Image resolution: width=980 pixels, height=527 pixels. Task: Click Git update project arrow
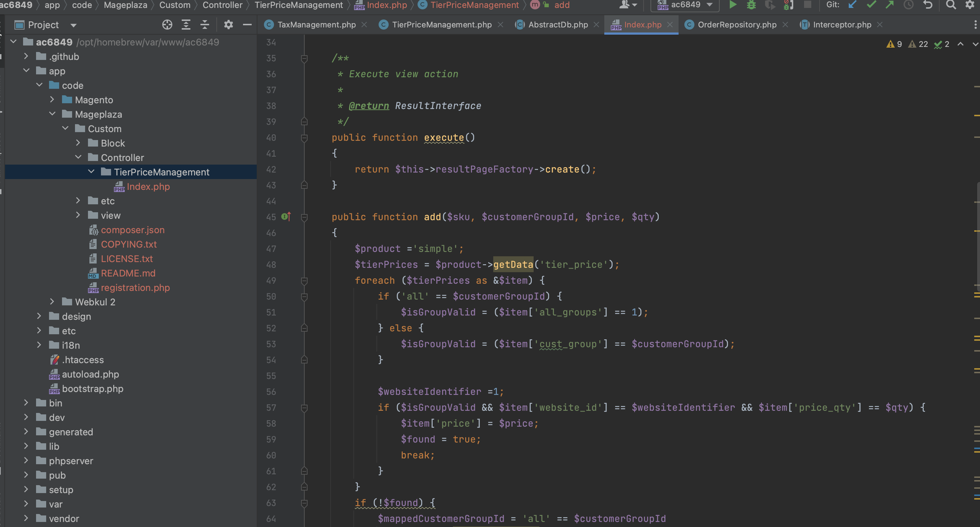pyautogui.click(x=853, y=5)
